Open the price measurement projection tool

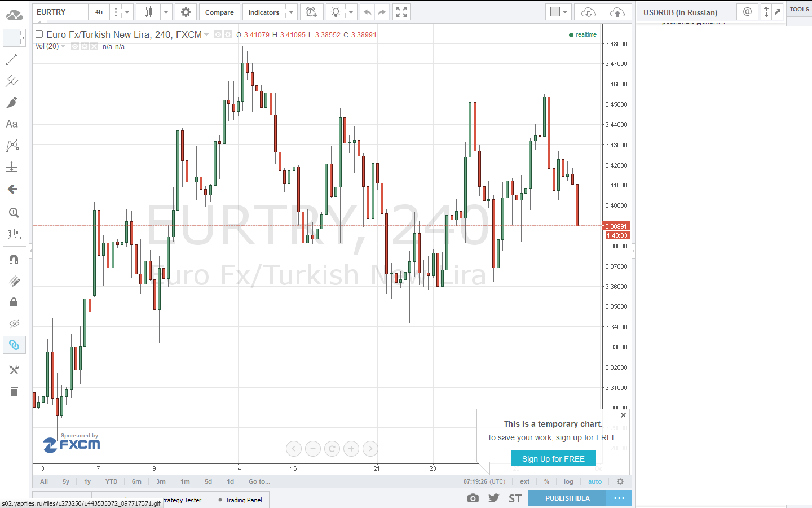pyautogui.click(x=12, y=167)
